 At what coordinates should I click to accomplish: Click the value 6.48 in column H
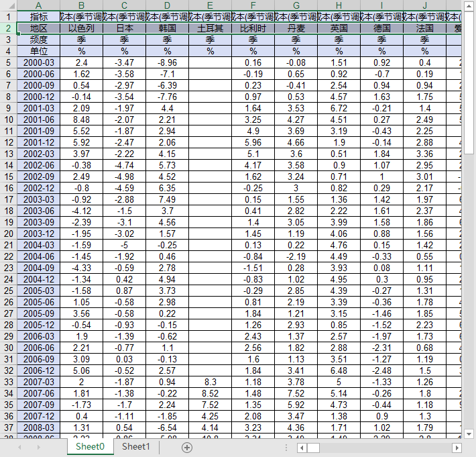pyautogui.click(x=339, y=370)
